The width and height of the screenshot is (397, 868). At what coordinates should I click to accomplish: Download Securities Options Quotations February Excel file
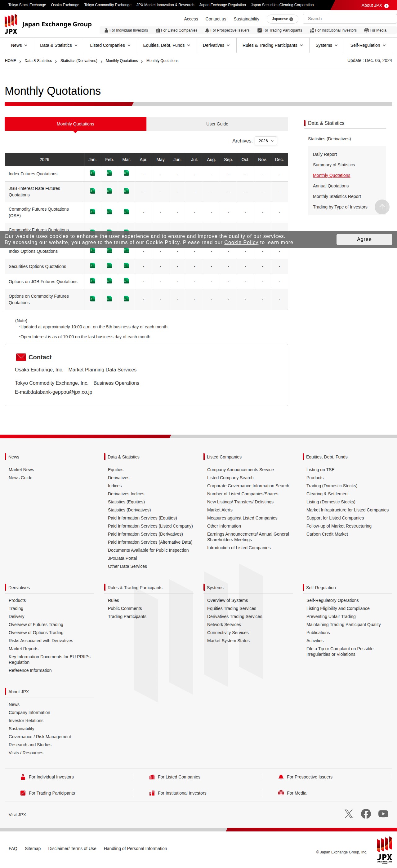coord(109,265)
